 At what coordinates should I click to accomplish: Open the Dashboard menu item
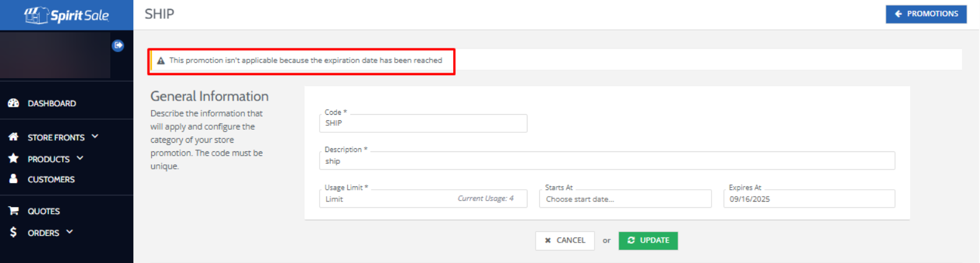point(51,104)
